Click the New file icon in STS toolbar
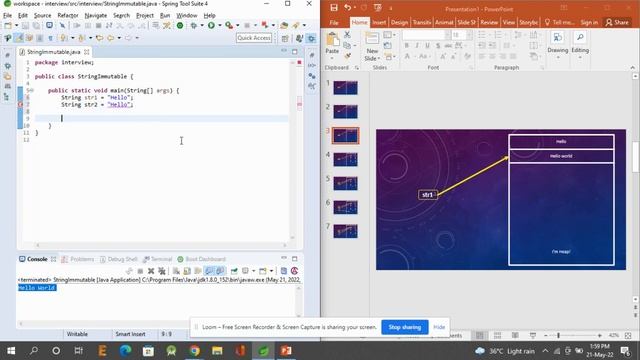Image resolution: width=640 pixels, height=360 pixels. [8, 25]
